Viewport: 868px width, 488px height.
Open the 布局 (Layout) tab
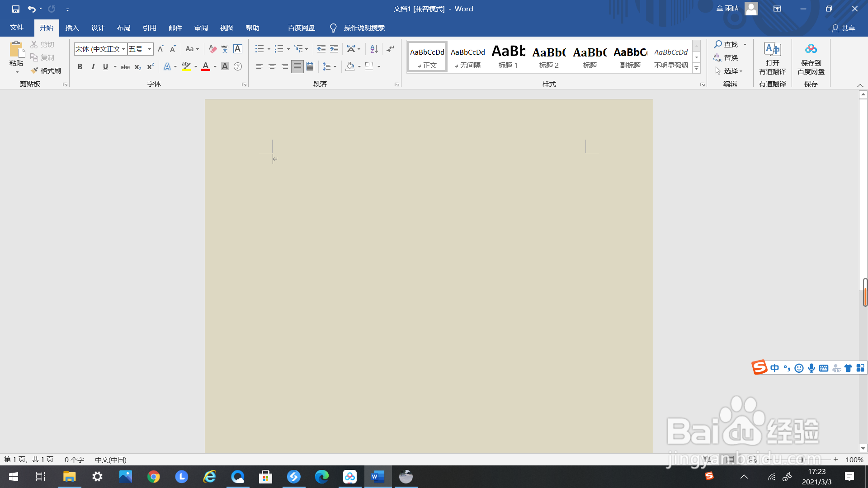pos(123,28)
